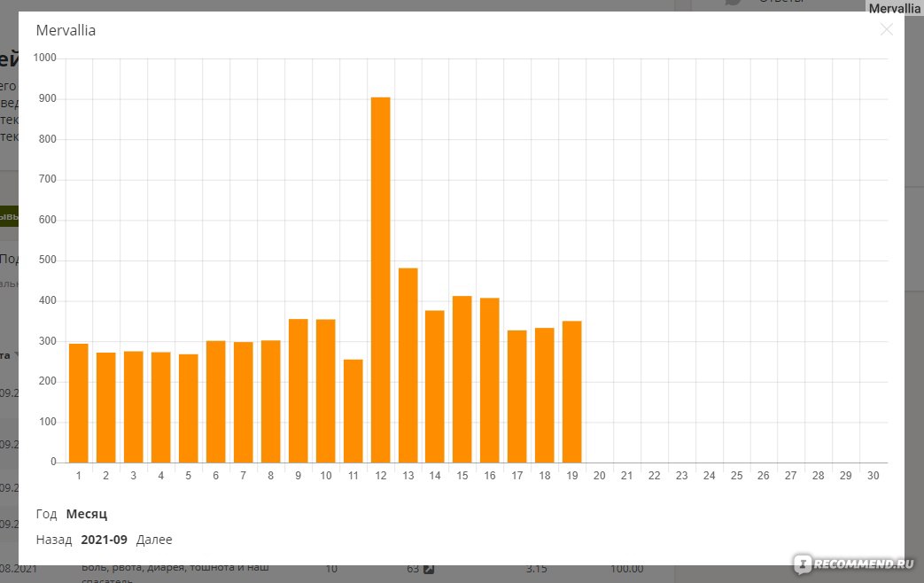
Task: Select the bar for day 15
Action: tap(462, 379)
